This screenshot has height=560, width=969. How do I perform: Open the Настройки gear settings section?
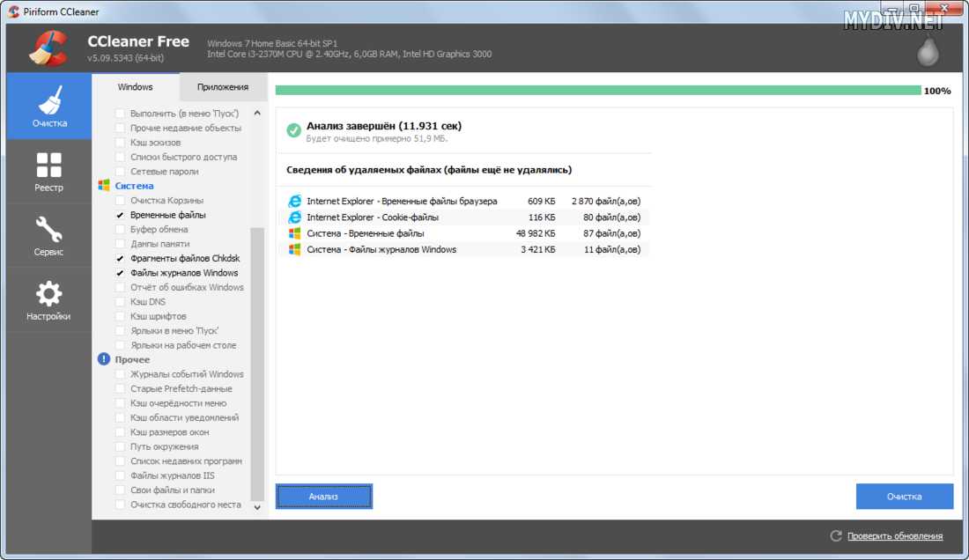(x=48, y=299)
